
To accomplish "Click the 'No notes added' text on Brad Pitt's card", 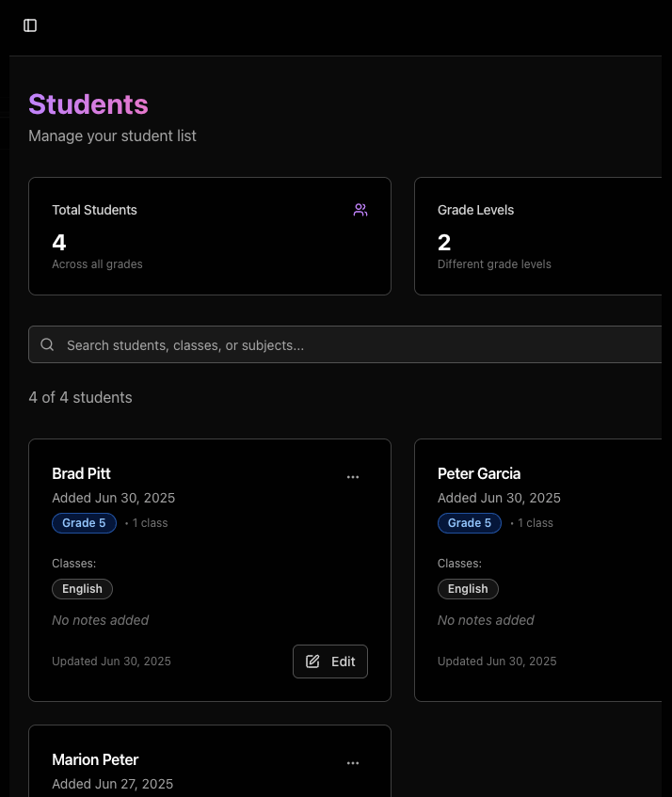I will coord(101,620).
